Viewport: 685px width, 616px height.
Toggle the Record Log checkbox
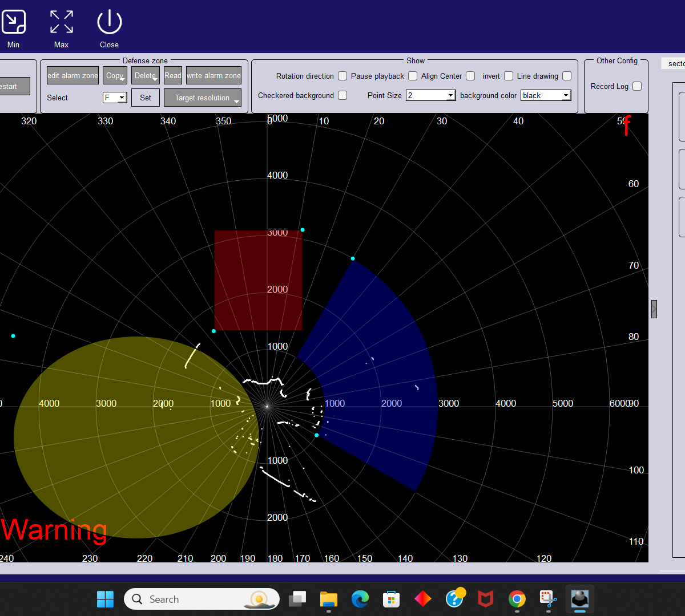[637, 86]
